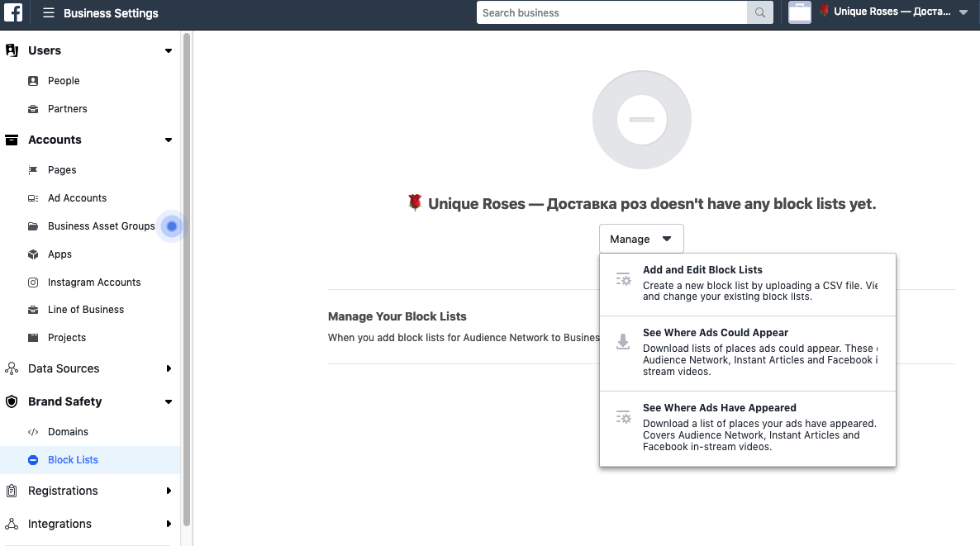Open Instagram Accounts

coord(93,282)
